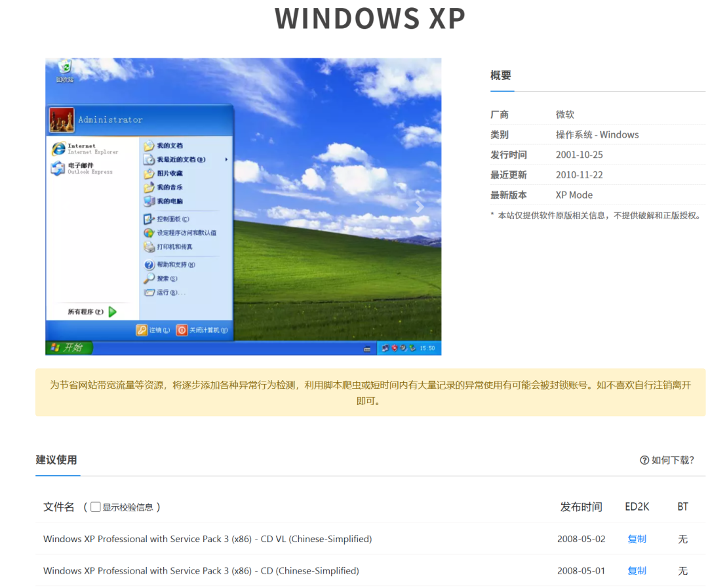Click the 搜索 magnifier icon

tap(149, 279)
